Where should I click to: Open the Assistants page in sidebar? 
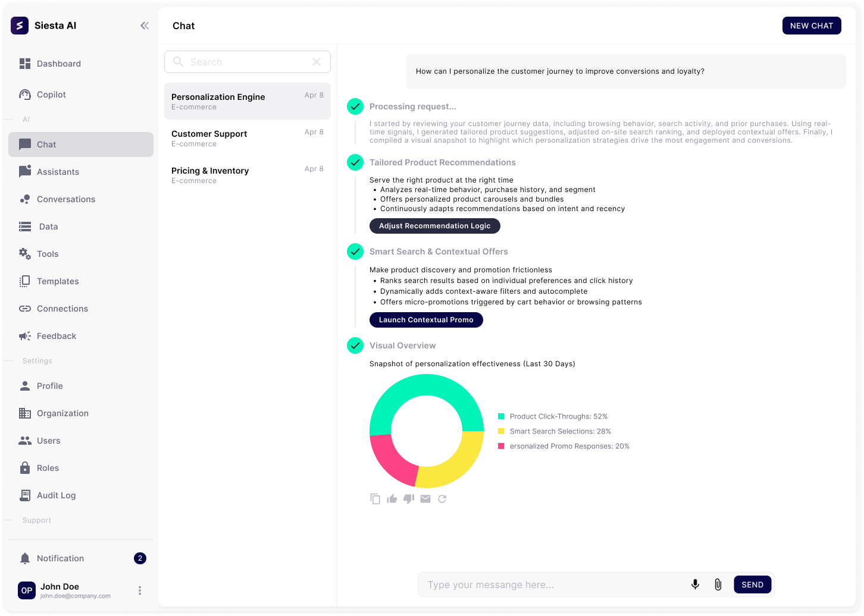point(58,172)
